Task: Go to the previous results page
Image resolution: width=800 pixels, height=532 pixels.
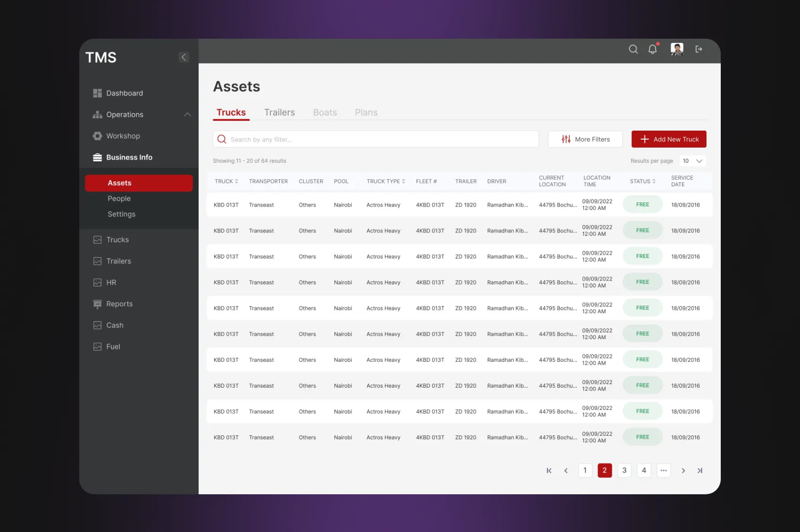Action: click(x=566, y=470)
